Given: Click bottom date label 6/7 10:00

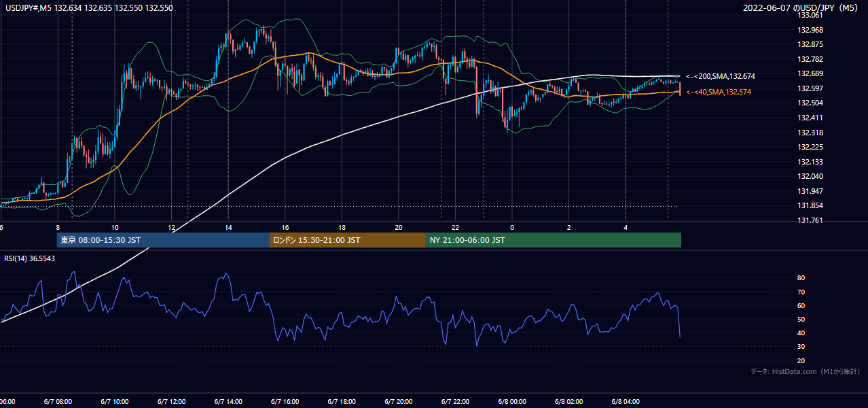Looking at the screenshot, I should (x=115, y=401).
